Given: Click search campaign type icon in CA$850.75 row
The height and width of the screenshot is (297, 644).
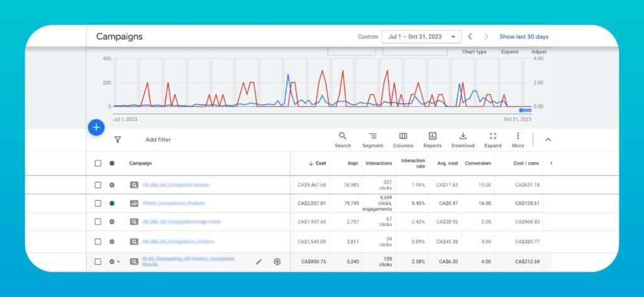Looking at the screenshot, I should (134, 262).
